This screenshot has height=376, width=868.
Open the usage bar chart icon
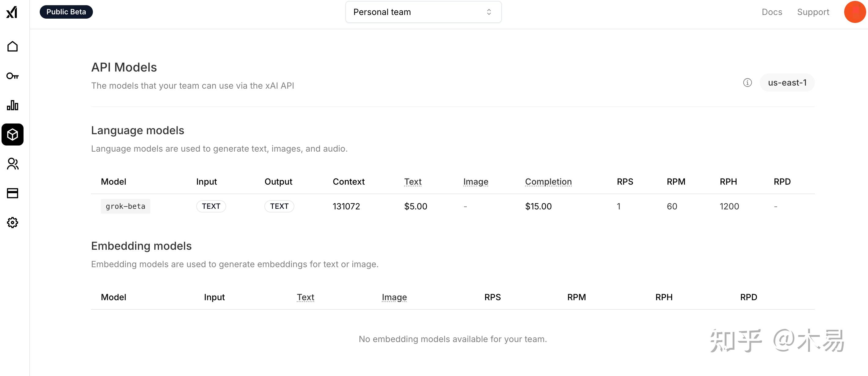click(x=13, y=105)
